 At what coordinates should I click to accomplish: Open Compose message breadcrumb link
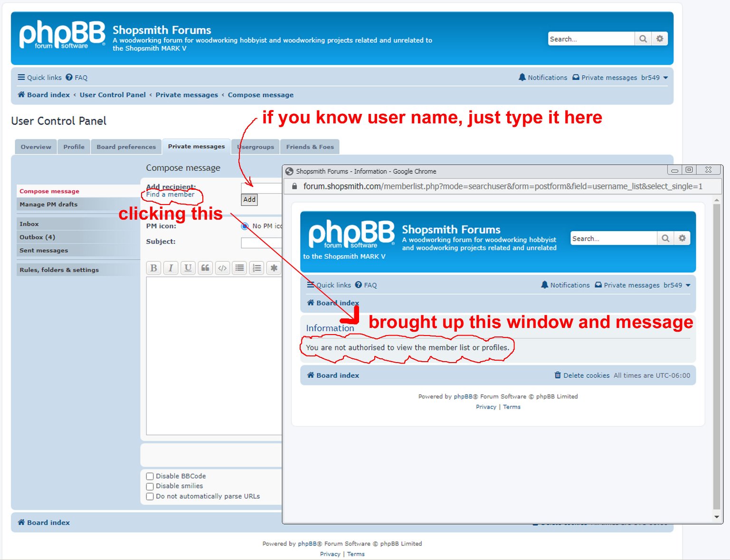tap(261, 95)
